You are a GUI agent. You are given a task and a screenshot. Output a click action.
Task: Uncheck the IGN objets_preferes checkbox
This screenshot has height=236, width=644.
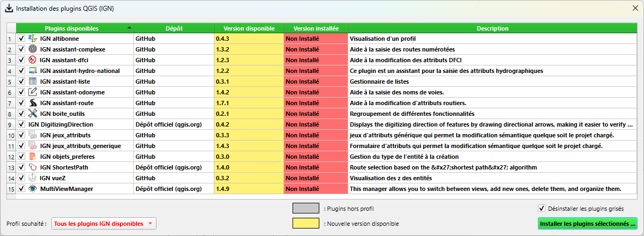pos(21,156)
